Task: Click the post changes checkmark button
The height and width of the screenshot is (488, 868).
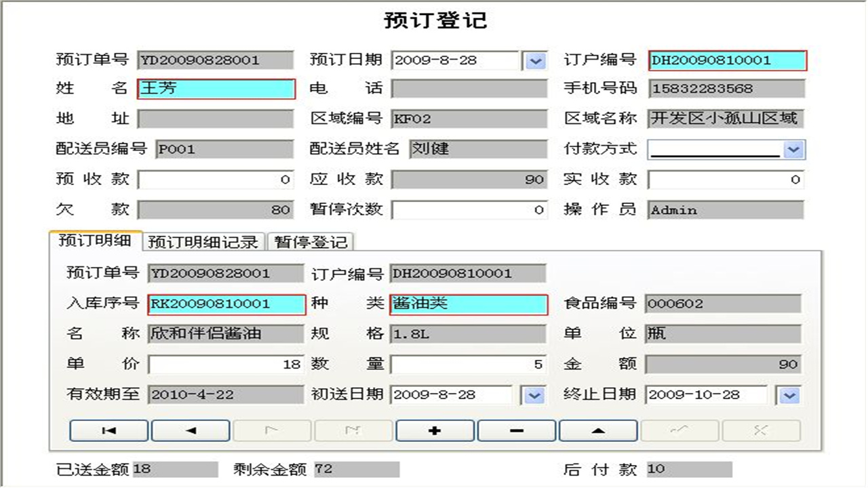Action: [679, 430]
